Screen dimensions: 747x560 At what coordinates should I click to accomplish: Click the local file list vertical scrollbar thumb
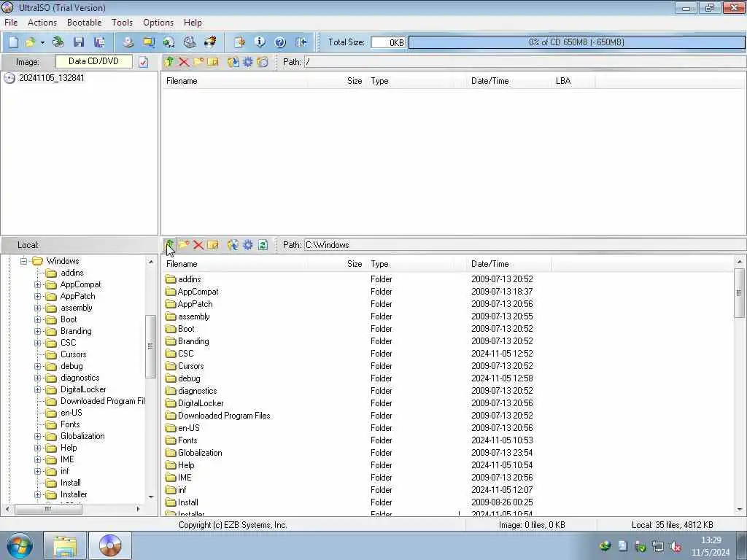(x=739, y=293)
